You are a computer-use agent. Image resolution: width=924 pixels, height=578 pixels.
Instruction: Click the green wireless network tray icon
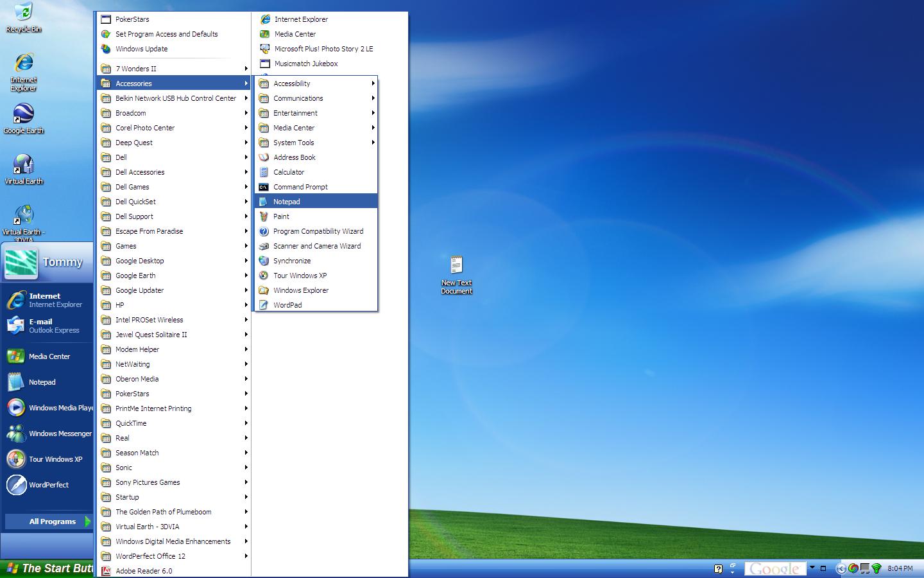877,568
